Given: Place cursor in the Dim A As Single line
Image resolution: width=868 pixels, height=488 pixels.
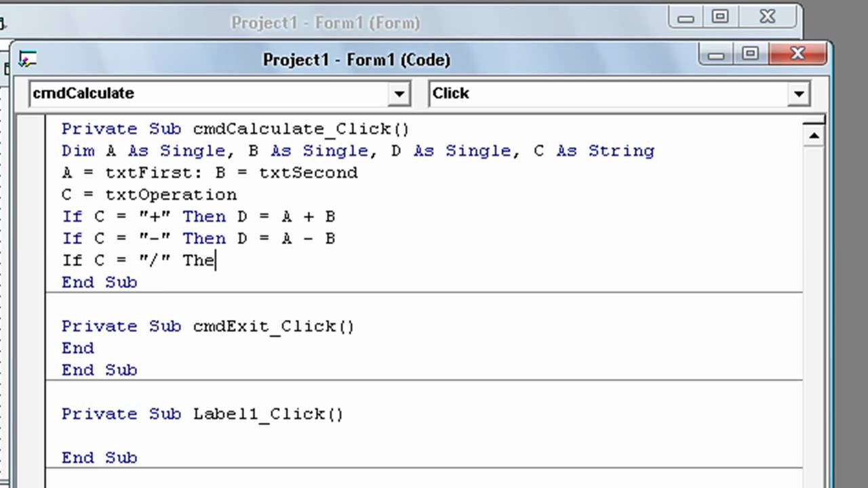Looking at the screenshot, I should 357,150.
